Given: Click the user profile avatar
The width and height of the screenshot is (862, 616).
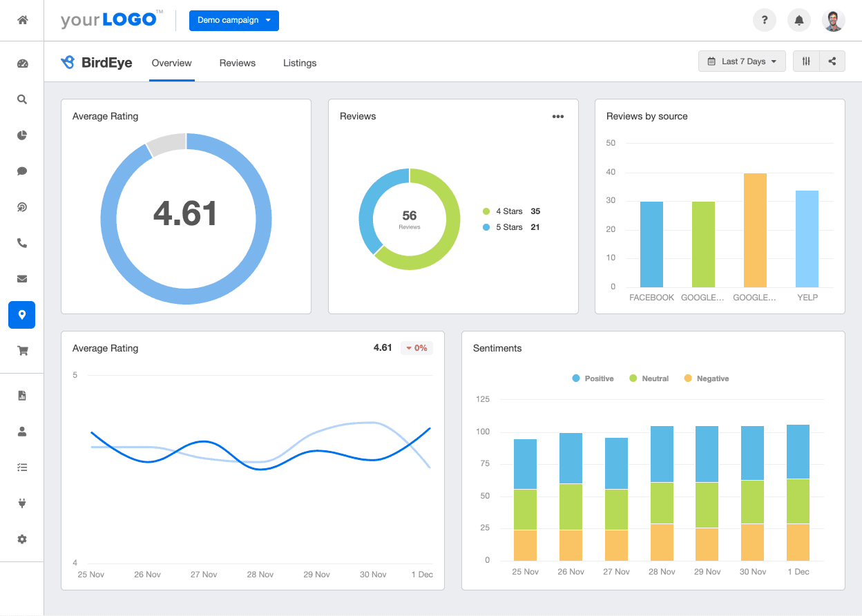Looking at the screenshot, I should coord(834,20).
